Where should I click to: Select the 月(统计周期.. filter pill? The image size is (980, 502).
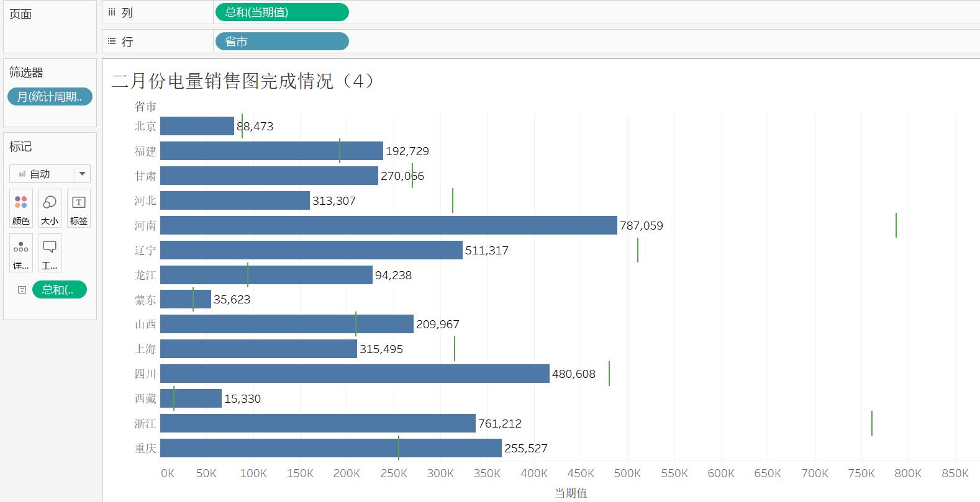(x=50, y=97)
